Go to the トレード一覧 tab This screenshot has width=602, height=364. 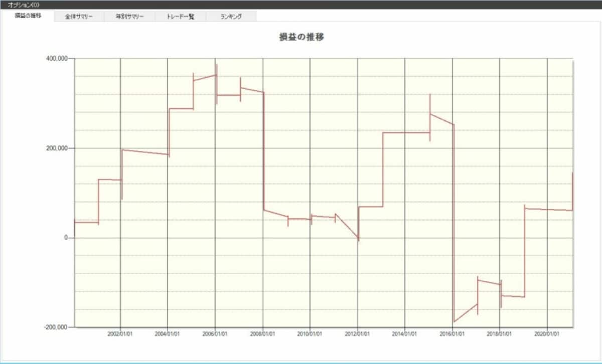180,17
